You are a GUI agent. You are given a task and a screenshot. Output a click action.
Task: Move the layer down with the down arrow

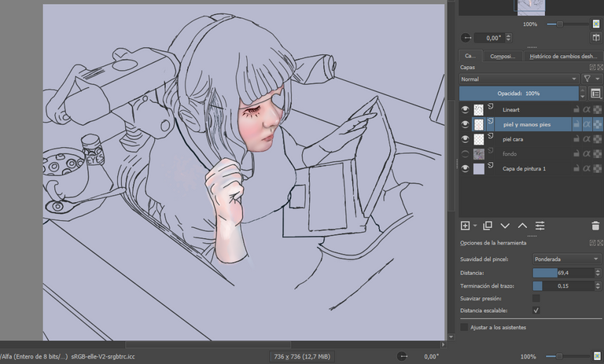tap(505, 226)
